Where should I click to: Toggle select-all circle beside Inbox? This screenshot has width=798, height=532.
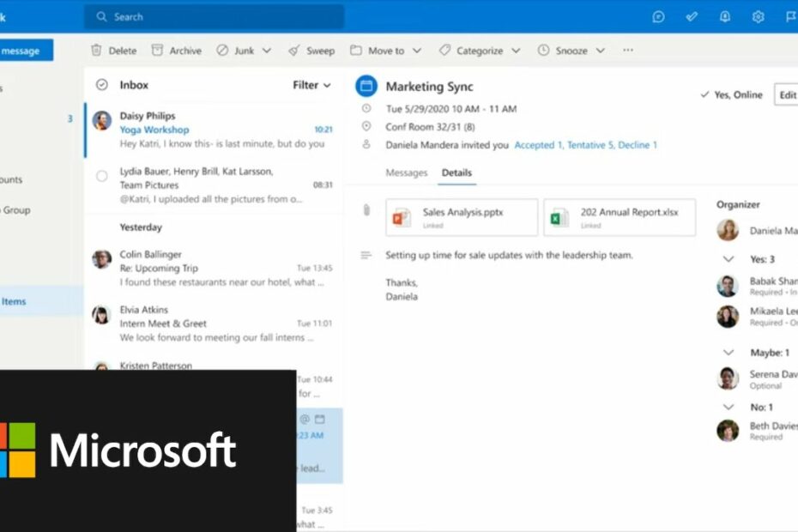pyautogui.click(x=102, y=84)
